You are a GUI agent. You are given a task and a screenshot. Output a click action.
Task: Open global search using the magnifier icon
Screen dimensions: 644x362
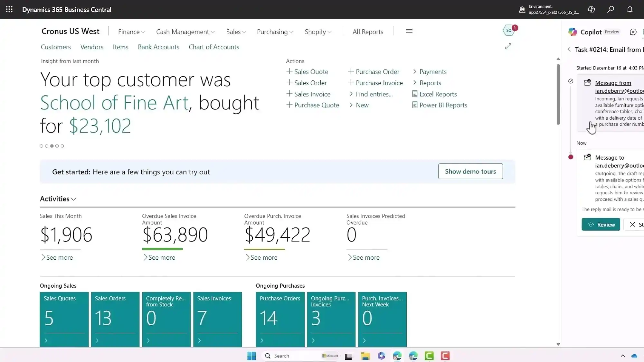click(610, 9)
